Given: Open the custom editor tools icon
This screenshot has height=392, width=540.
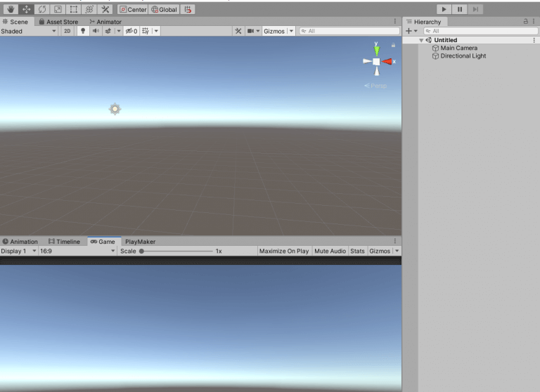Looking at the screenshot, I should pos(105,9).
